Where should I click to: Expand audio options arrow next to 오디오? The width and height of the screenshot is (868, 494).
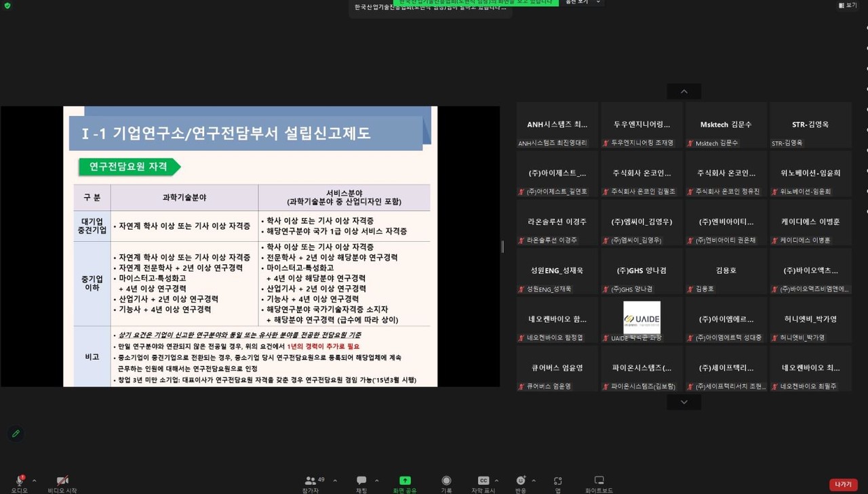[34, 480]
